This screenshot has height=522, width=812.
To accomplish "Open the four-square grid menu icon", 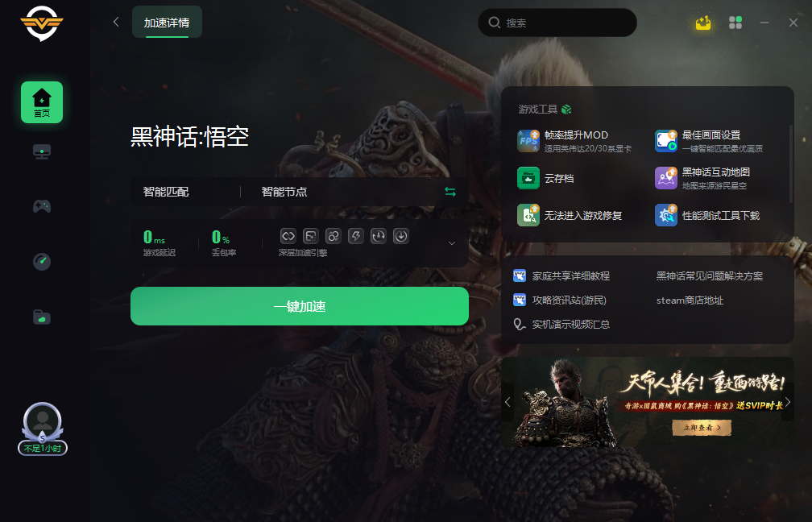I will tap(735, 23).
